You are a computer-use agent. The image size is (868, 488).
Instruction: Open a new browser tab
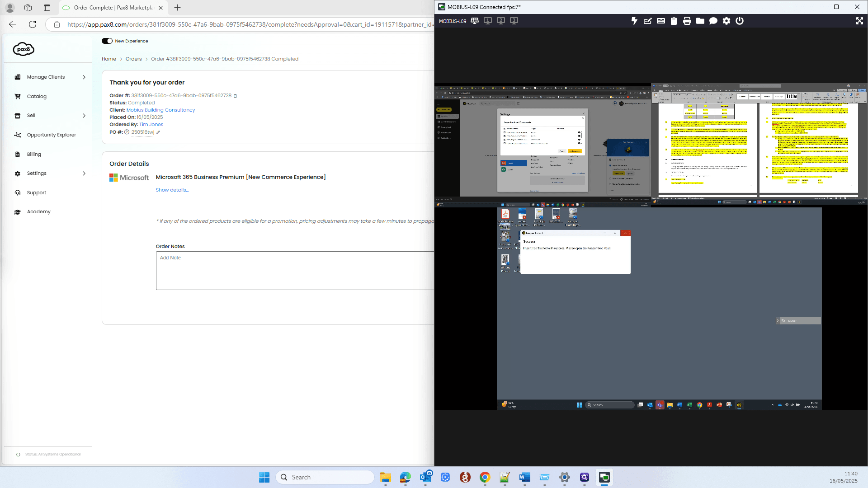(x=177, y=8)
